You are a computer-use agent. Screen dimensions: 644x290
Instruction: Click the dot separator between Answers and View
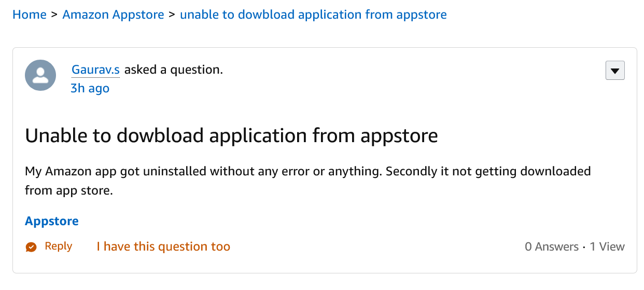pos(584,247)
